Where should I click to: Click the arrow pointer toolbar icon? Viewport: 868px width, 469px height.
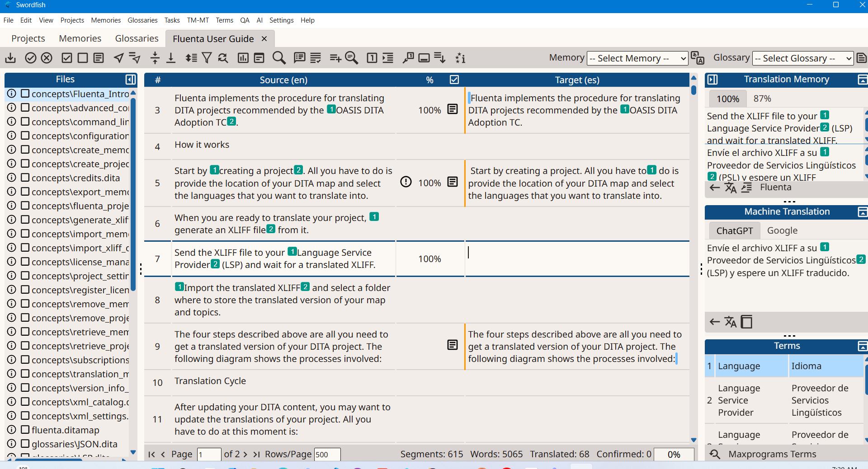point(119,58)
